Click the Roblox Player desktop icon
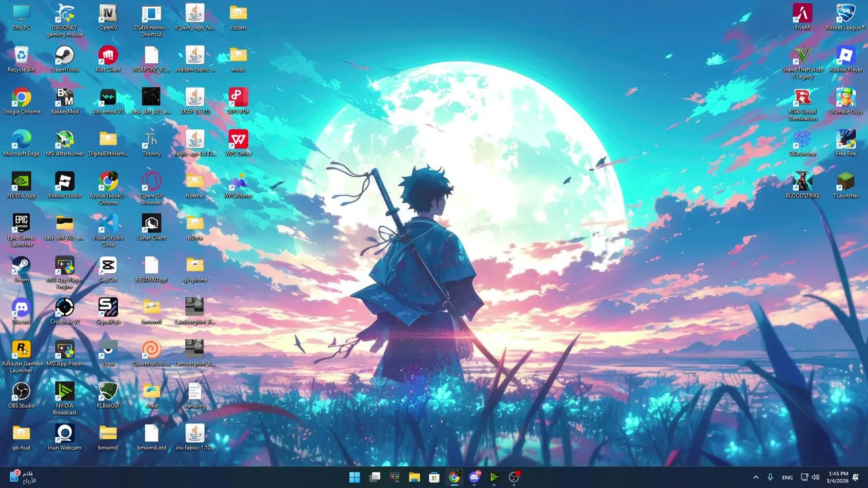 (x=846, y=60)
